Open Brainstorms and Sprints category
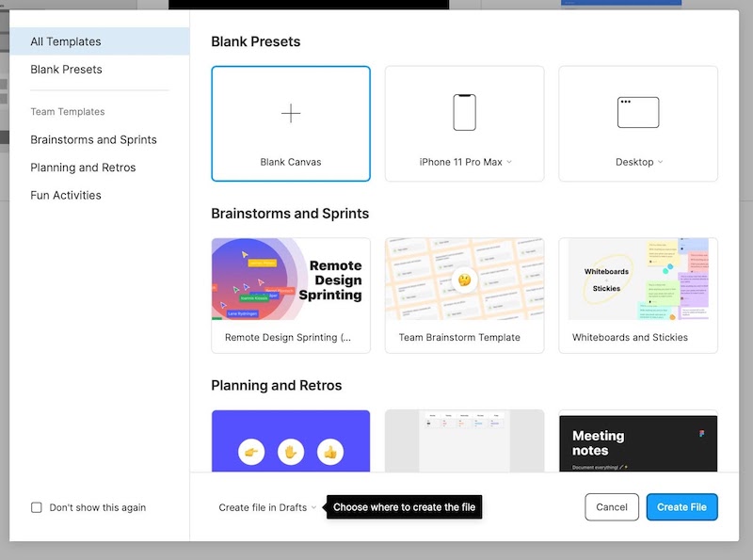Viewport: 753px width, 560px height. pyautogui.click(x=93, y=139)
